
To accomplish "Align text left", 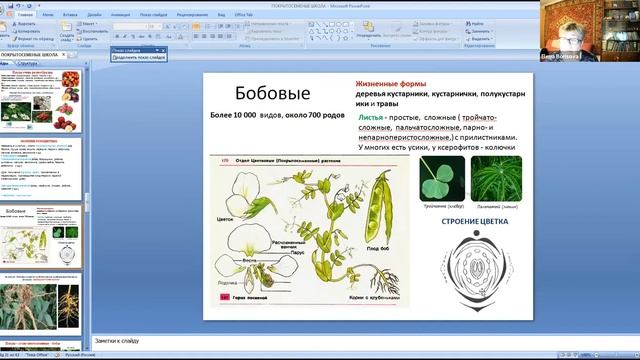I will pos(196,37).
